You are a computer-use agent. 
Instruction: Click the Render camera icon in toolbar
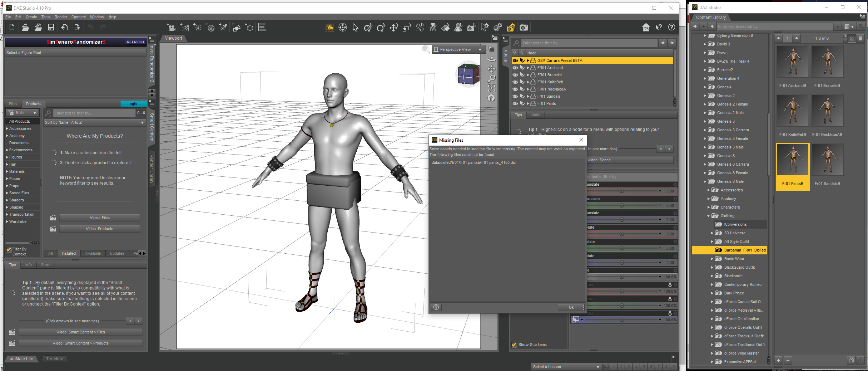524,28
